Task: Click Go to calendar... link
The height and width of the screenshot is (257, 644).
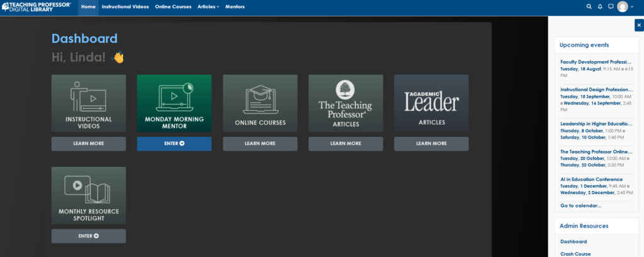Action: tap(580, 205)
